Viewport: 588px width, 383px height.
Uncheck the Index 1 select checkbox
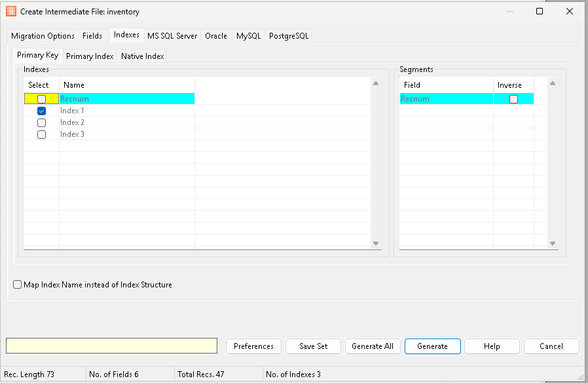pos(41,111)
